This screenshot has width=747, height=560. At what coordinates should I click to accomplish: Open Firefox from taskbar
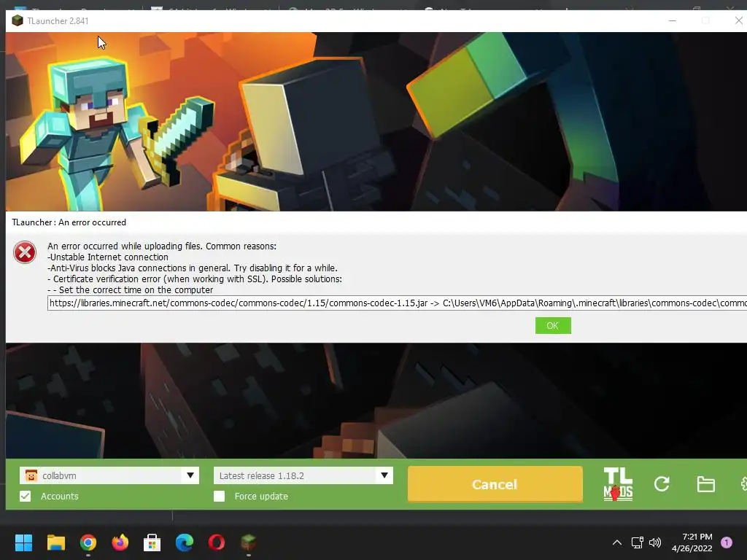[120, 542]
